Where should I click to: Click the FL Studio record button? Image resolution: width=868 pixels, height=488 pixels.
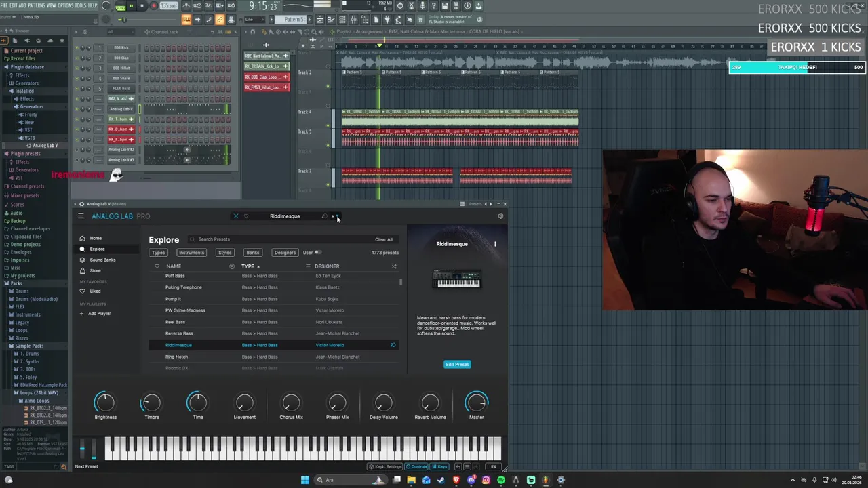click(x=154, y=6)
